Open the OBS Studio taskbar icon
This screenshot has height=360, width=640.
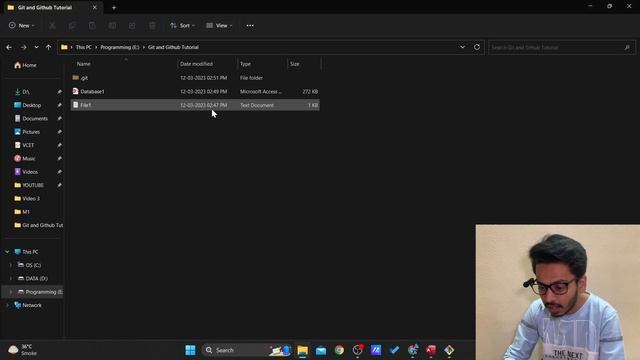[x=358, y=350]
